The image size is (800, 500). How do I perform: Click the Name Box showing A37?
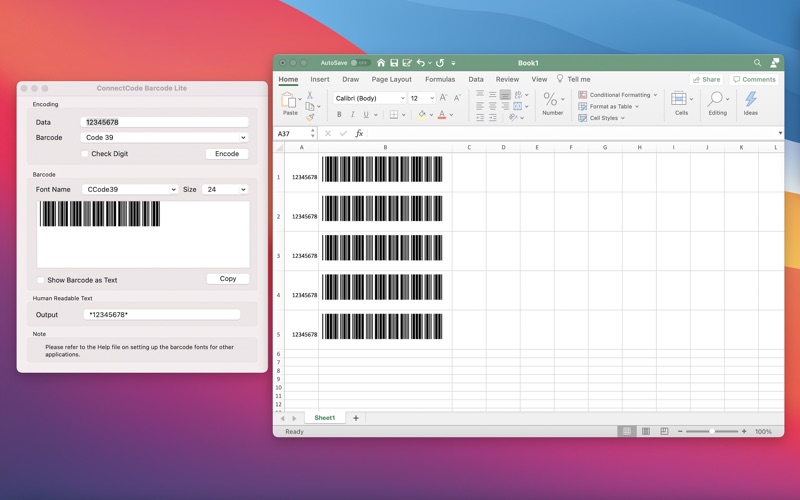coord(295,134)
